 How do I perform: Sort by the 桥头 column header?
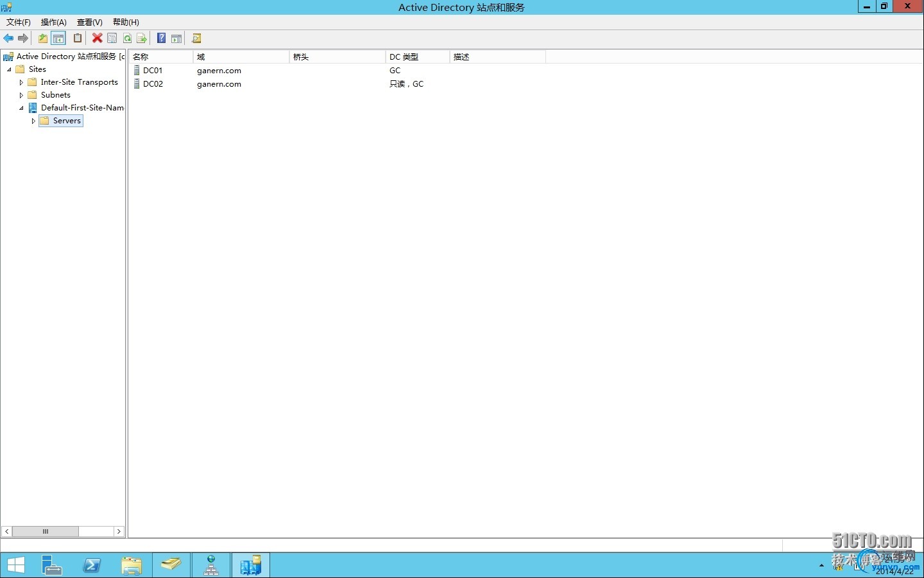pyautogui.click(x=338, y=57)
